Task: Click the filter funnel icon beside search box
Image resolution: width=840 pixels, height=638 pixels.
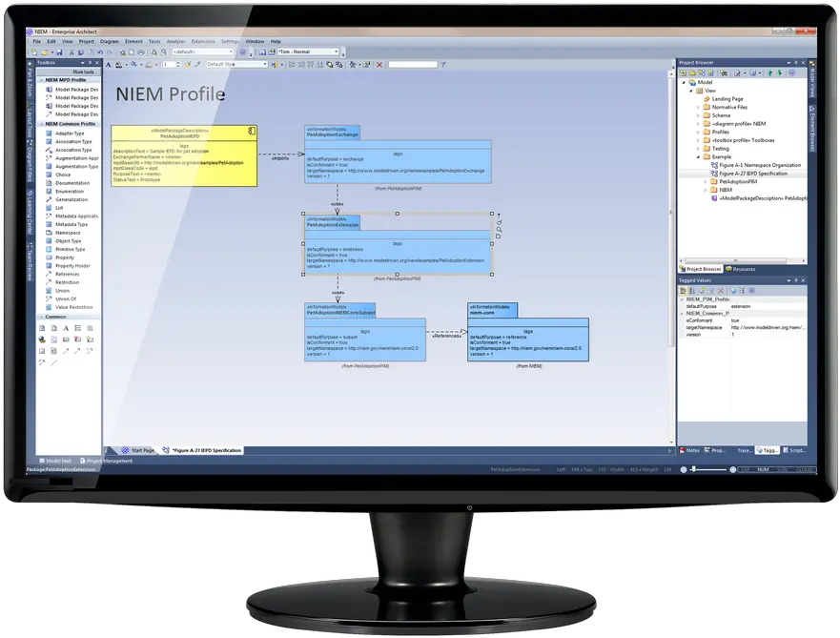Action: tap(443, 64)
